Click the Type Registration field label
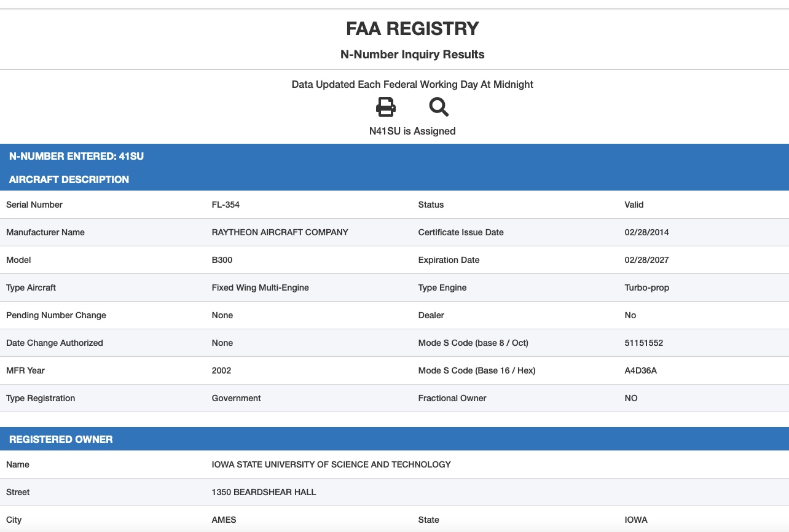The image size is (789, 532). click(x=41, y=398)
